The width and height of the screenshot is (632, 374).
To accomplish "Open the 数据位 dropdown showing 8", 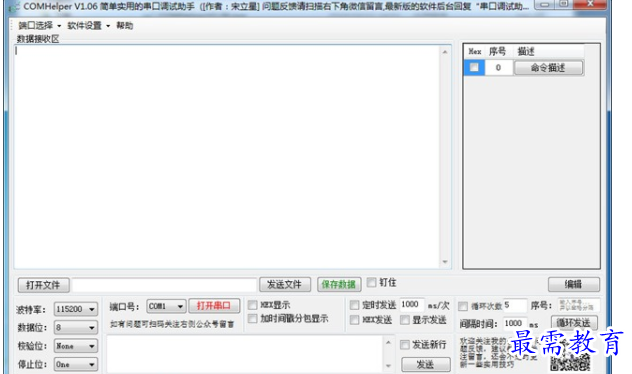I will 76,327.
